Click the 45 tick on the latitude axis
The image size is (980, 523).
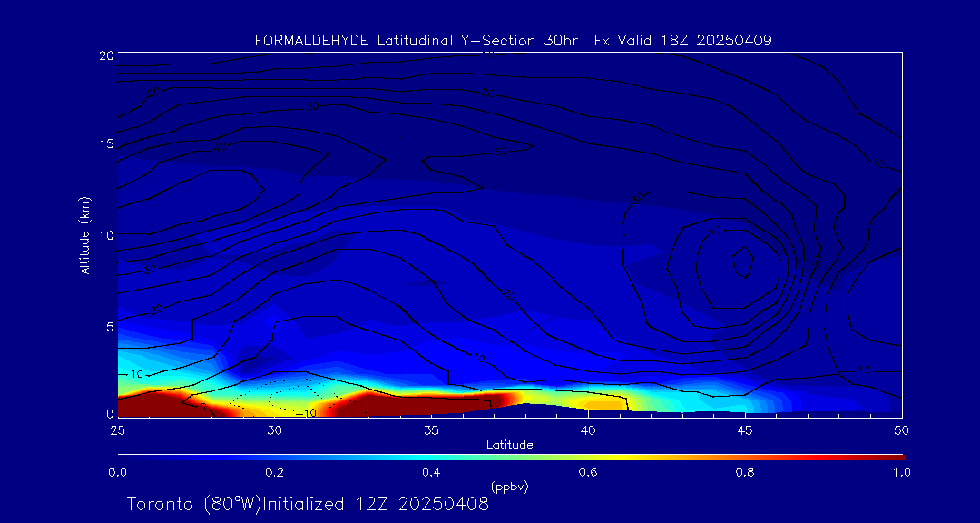[x=745, y=430]
